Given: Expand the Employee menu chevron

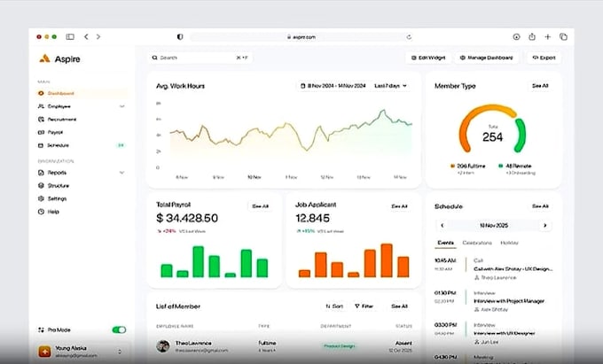Looking at the screenshot, I should tap(121, 106).
